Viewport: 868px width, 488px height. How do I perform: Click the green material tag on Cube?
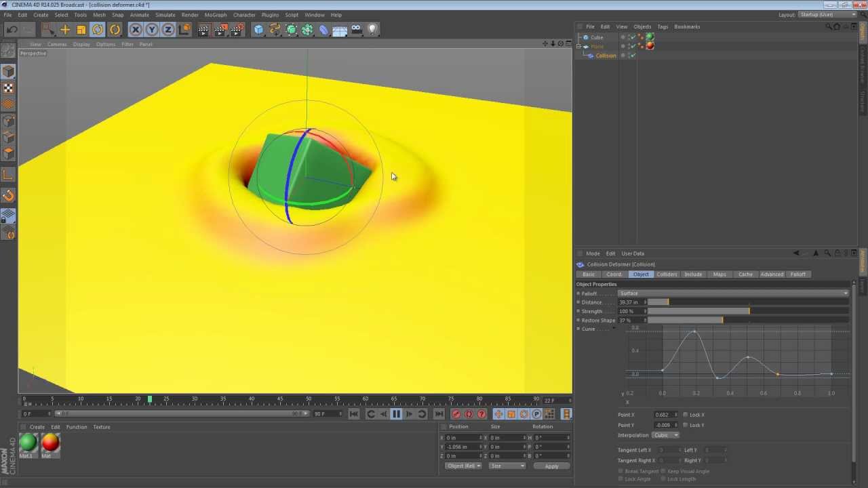click(x=650, y=37)
